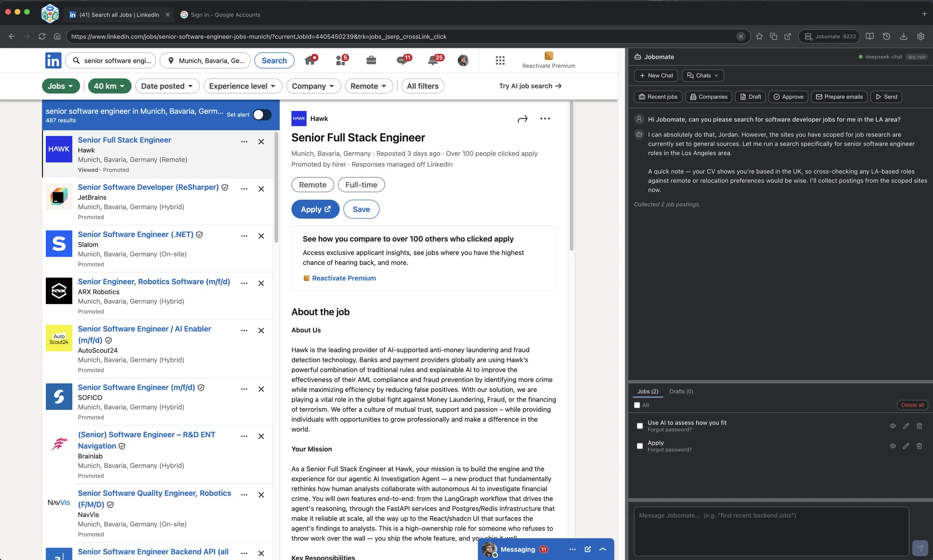Open the Experience level filter
The image size is (933, 560).
[x=243, y=86]
